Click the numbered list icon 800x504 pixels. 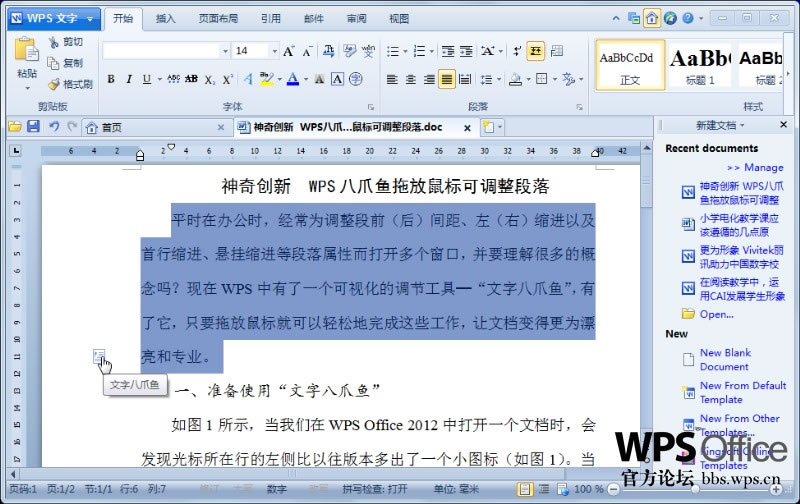point(419,51)
